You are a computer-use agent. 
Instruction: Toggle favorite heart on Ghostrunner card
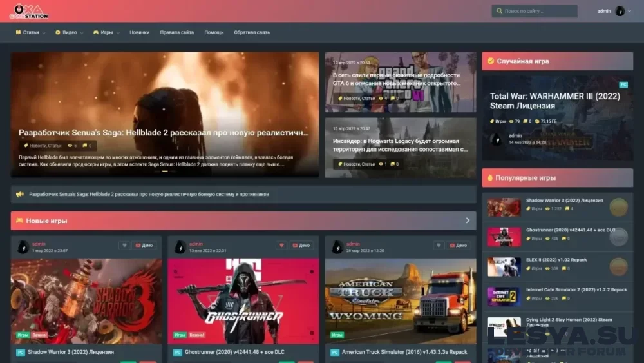(x=282, y=245)
